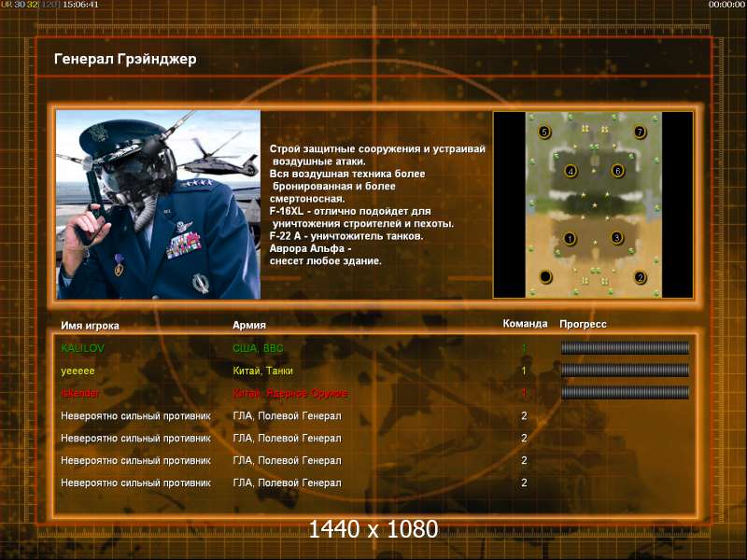747x560 pixels.
Task: Click start position marker 2 on minimap
Action: pos(641,277)
